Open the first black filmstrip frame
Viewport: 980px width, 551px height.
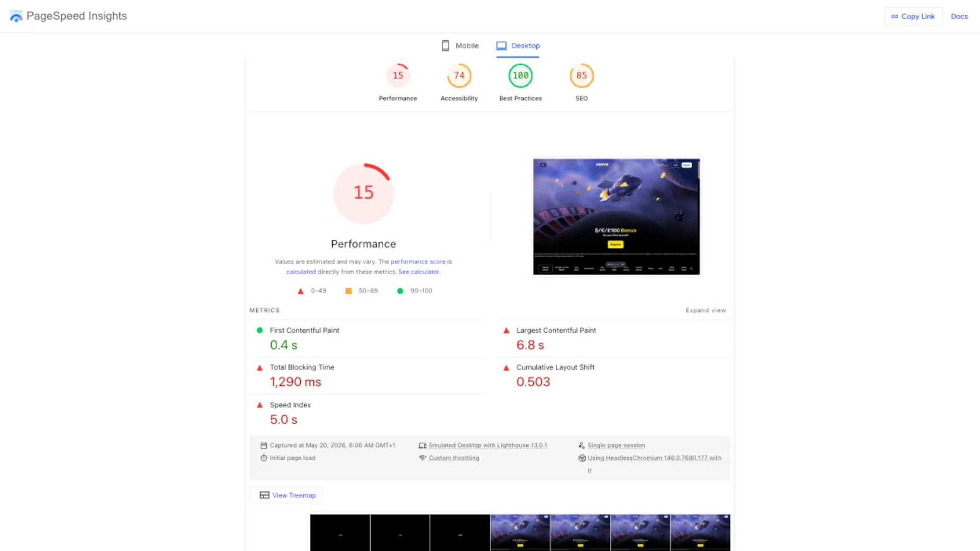[340, 533]
